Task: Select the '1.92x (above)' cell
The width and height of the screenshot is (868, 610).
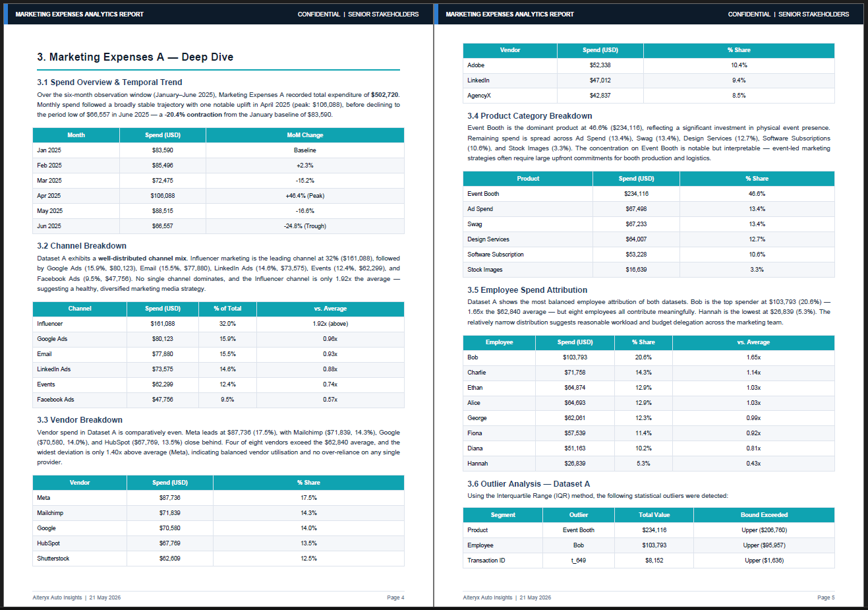Action: point(330,324)
